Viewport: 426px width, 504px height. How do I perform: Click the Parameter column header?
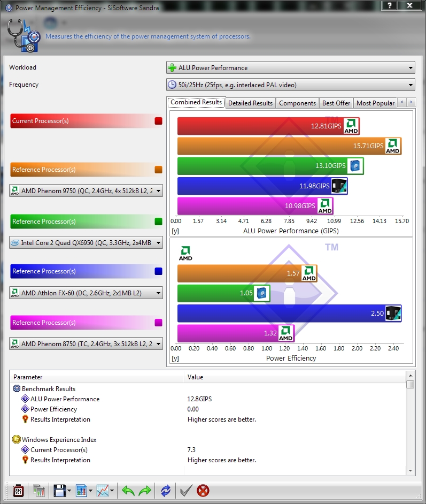click(97, 377)
